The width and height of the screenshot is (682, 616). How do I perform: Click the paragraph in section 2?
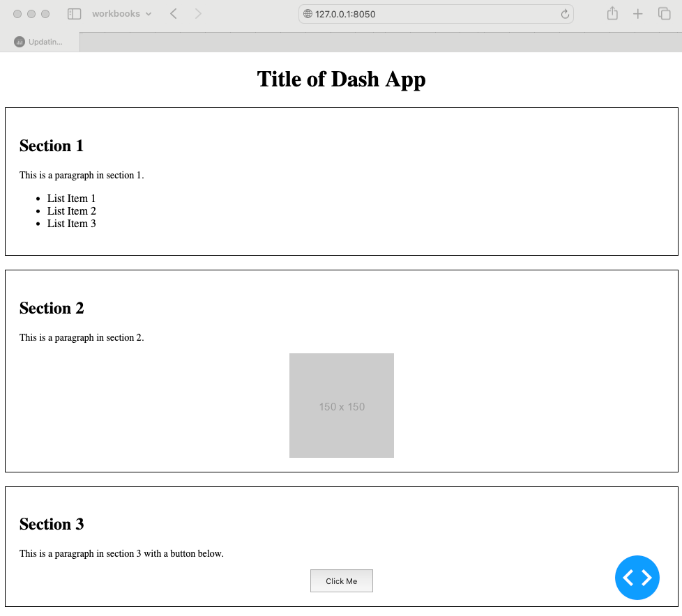click(x=82, y=337)
